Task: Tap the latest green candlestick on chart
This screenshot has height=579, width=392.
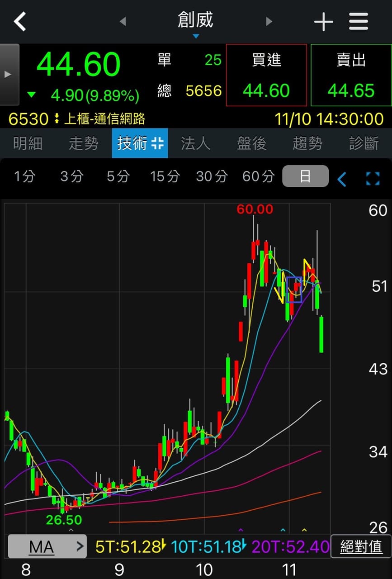Action: click(x=321, y=335)
